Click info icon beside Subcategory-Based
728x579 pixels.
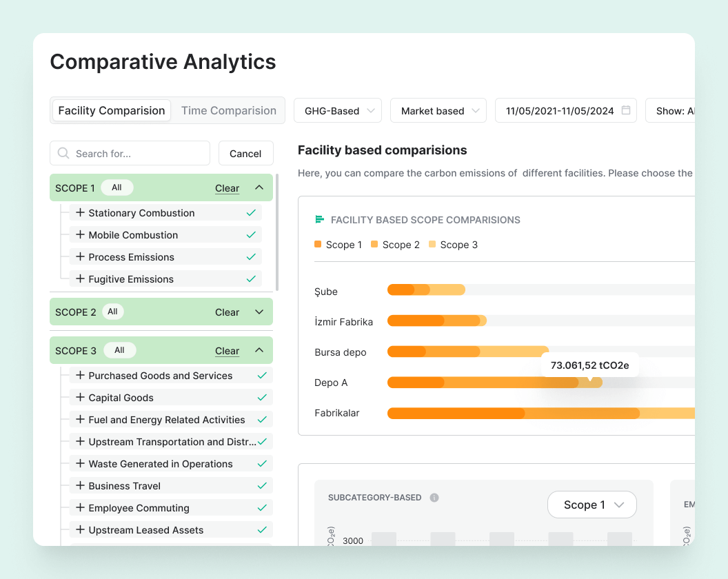click(434, 498)
